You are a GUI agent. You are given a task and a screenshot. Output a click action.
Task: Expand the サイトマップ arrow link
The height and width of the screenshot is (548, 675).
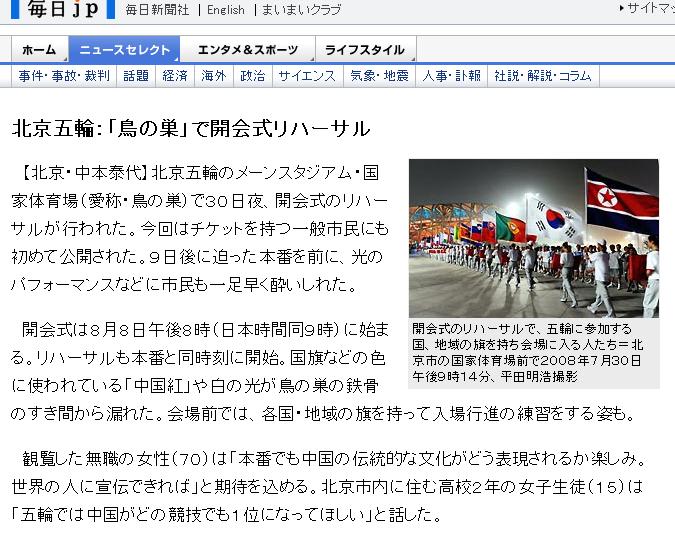647,8
